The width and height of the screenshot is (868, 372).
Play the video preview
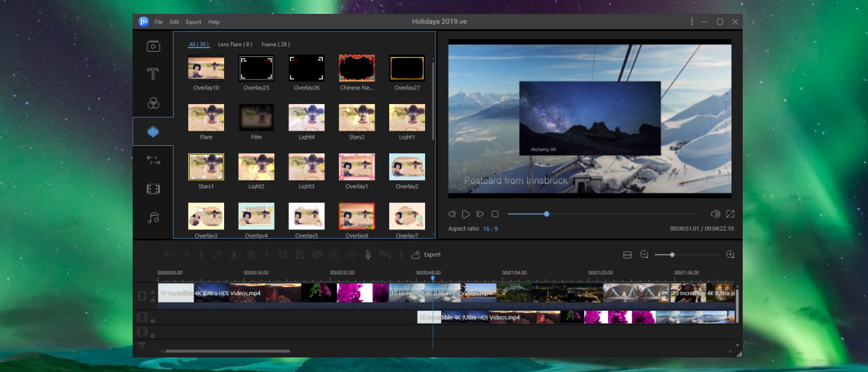pos(465,214)
